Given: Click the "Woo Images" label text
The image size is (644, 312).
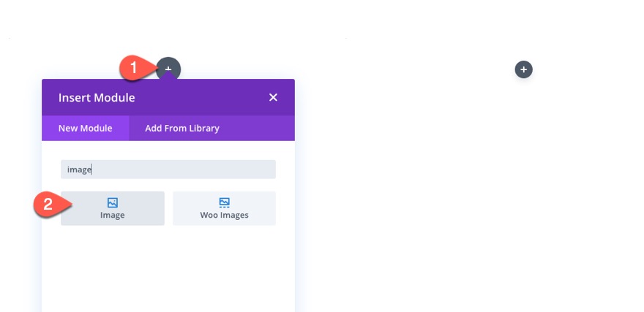Looking at the screenshot, I should point(224,216).
